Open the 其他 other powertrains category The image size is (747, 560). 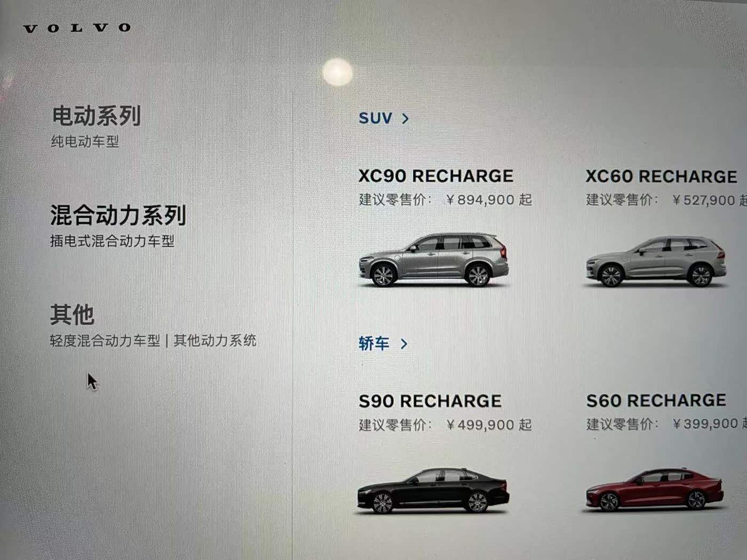(72, 315)
